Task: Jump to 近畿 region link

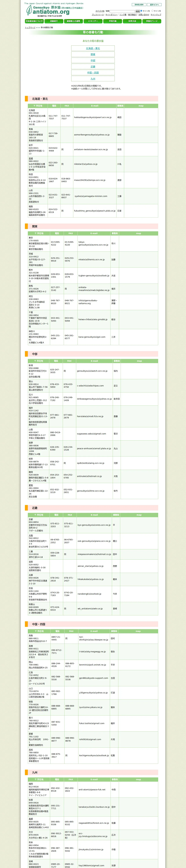Action: (x=93, y=66)
